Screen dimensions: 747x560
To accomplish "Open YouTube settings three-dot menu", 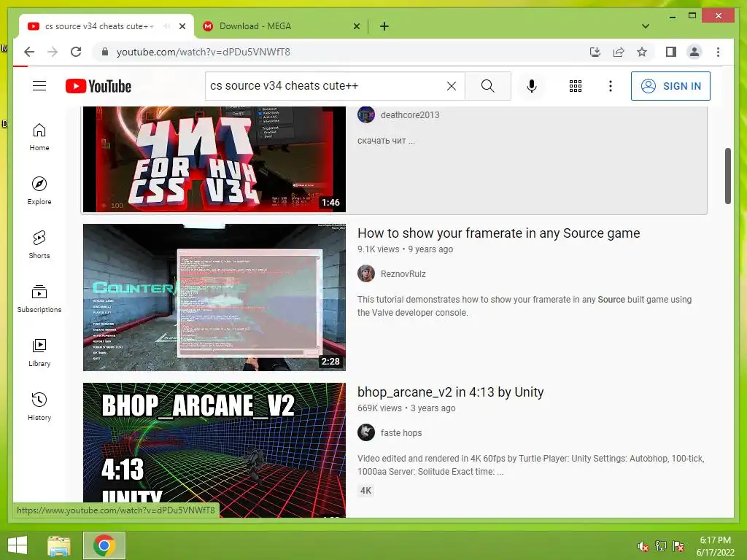I will point(611,86).
